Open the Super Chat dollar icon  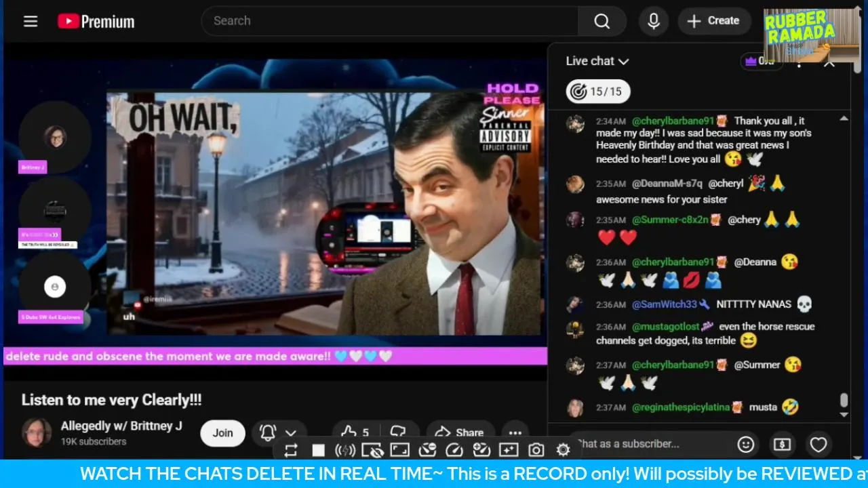782,445
